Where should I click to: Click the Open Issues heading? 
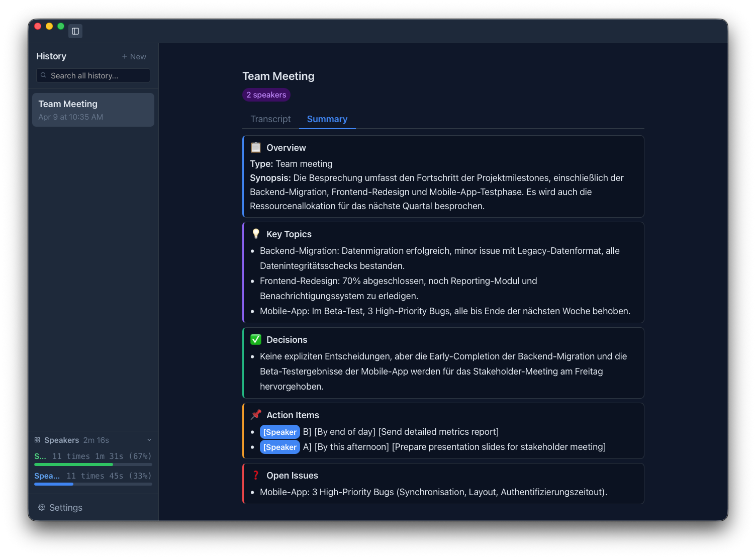(x=293, y=475)
